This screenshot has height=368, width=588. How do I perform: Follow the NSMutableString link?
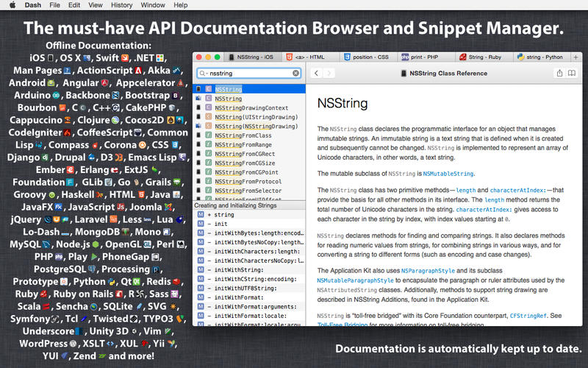click(x=448, y=174)
